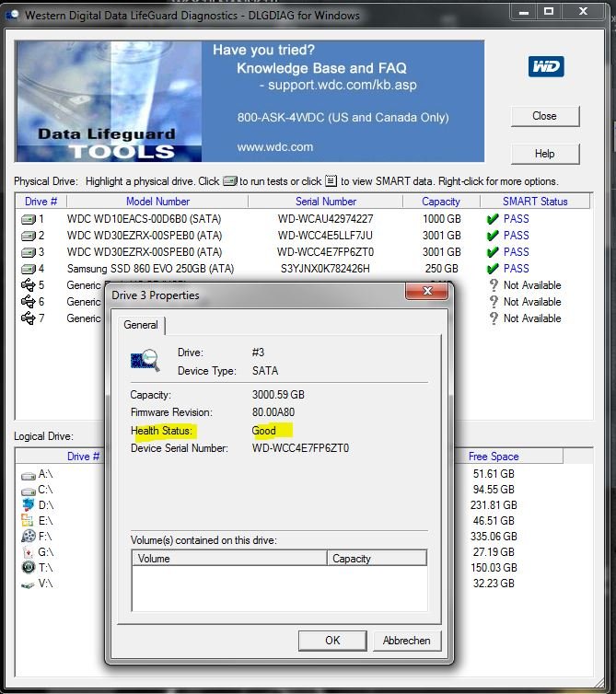Maximize the DLGDIAG main window

click(x=549, y=12)
